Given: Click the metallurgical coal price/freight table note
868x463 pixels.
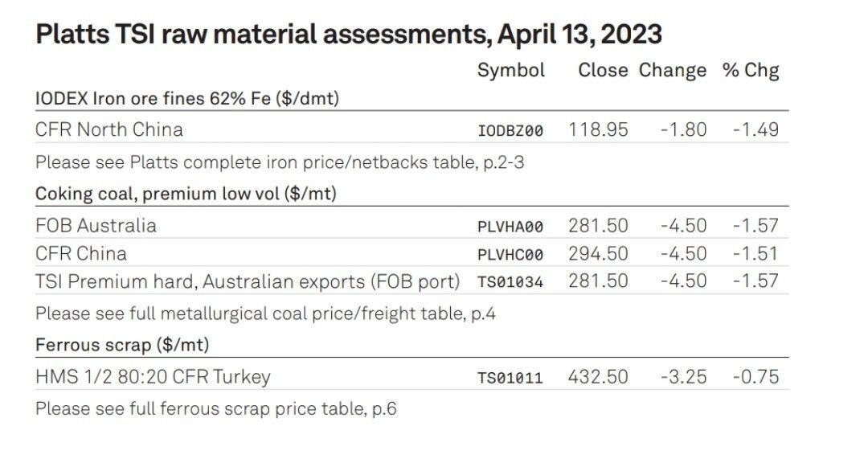Looking at the screenshot, I should 265,313.
